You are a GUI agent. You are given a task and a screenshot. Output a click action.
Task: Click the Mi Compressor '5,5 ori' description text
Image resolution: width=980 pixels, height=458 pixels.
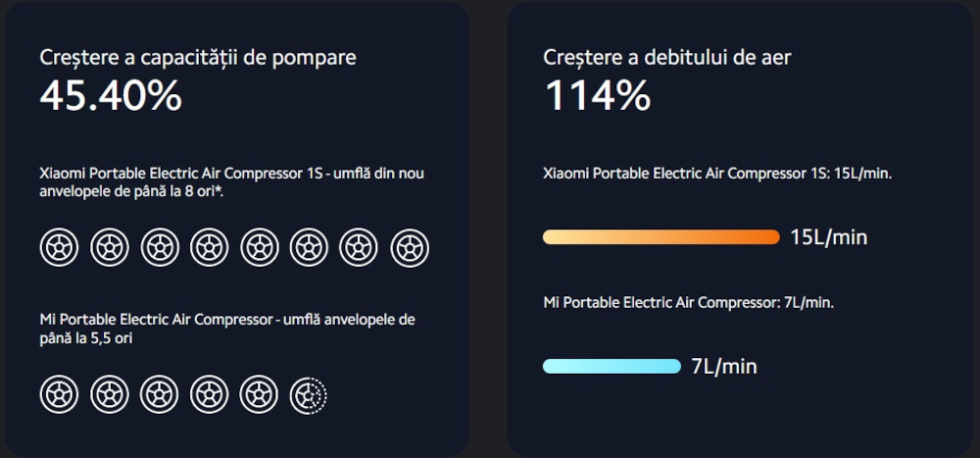tap(227, 330)
